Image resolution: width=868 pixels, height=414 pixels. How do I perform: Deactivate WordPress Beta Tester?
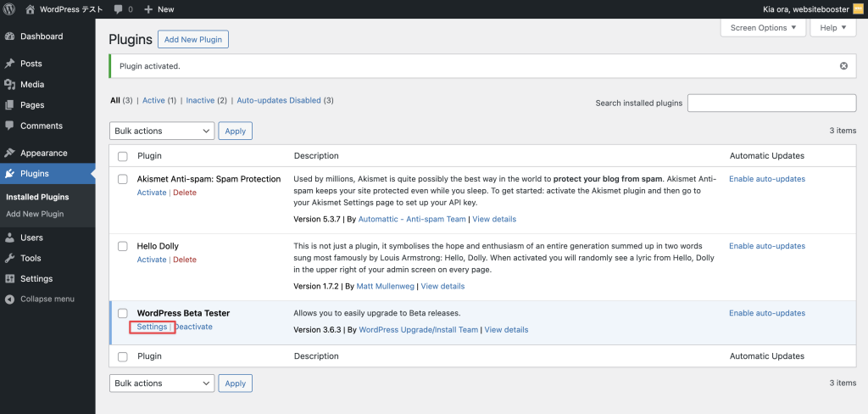(193, 327)
